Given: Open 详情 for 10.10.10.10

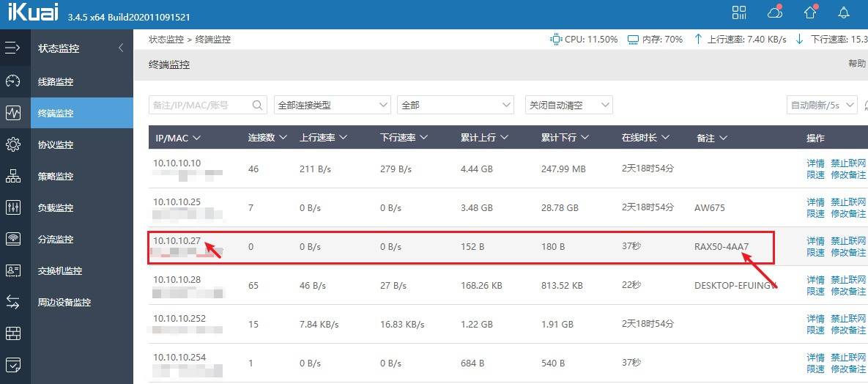Looking at the screenshot, I should pyautogui.click(x=815, y=163).
